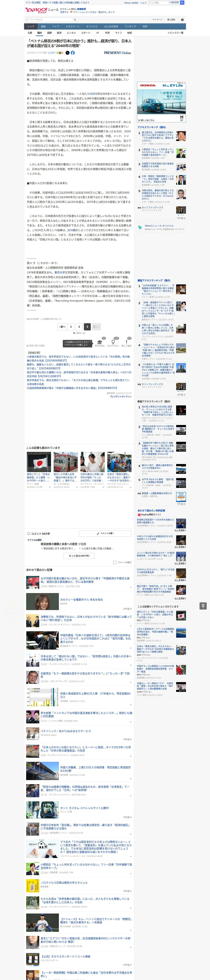Viewport: 210px width, 980px height.
Task: Click the scroll-to-top arrow button
Action: tap(203, 606)
